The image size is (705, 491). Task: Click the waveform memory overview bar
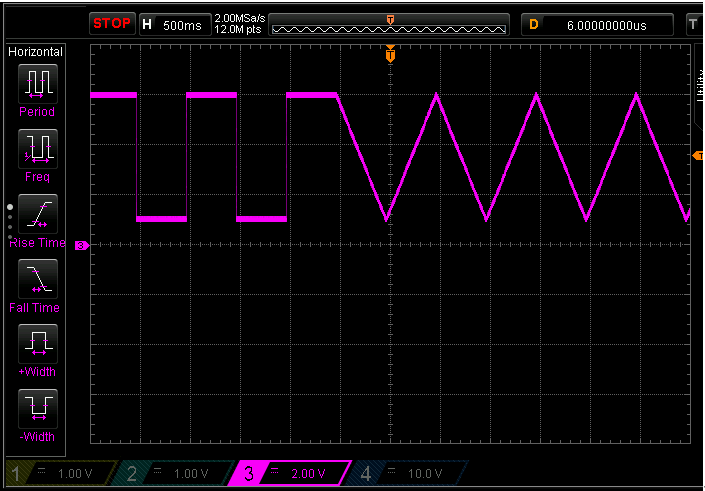click(x=389, y=24)
